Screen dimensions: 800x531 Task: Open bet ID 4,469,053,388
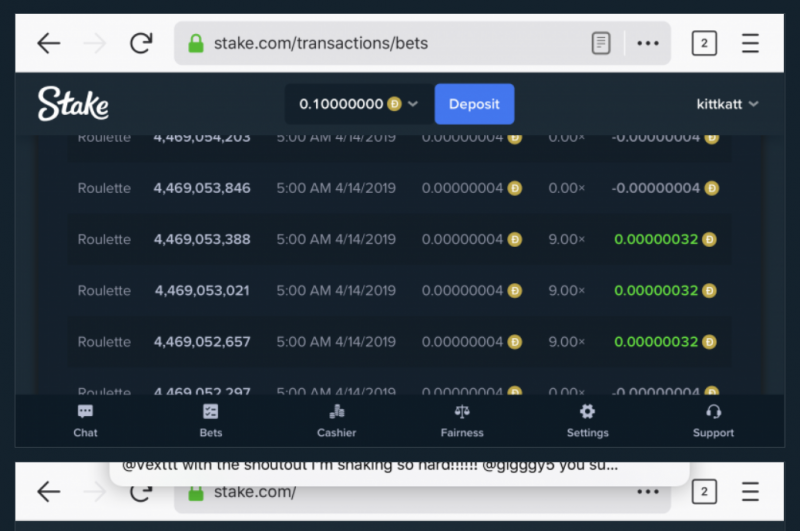(202, 239)
